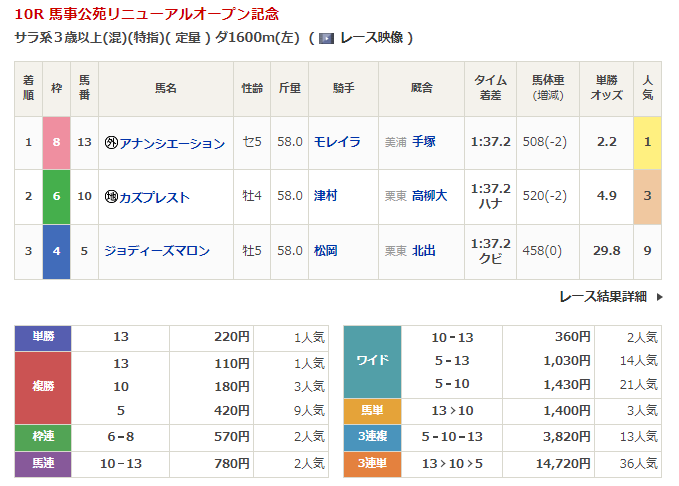
Task: Click the race video camera icon
Action: (x=325, y=38)
